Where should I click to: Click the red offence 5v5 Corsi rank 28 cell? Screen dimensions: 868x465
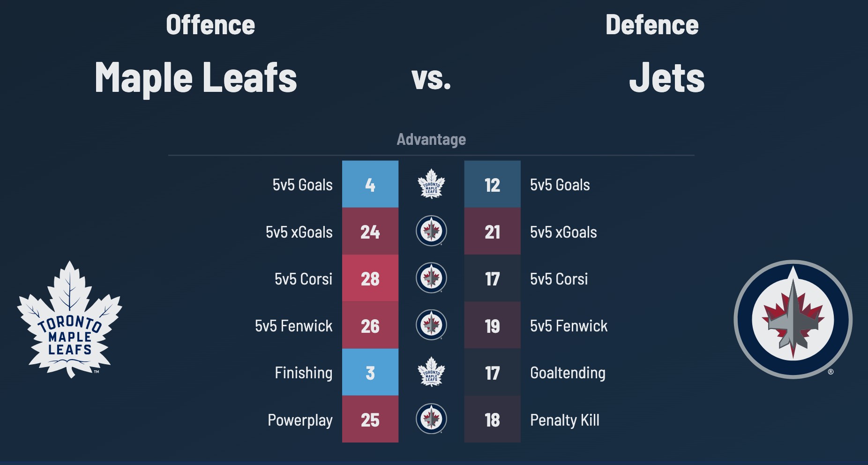tap(370, 278)
